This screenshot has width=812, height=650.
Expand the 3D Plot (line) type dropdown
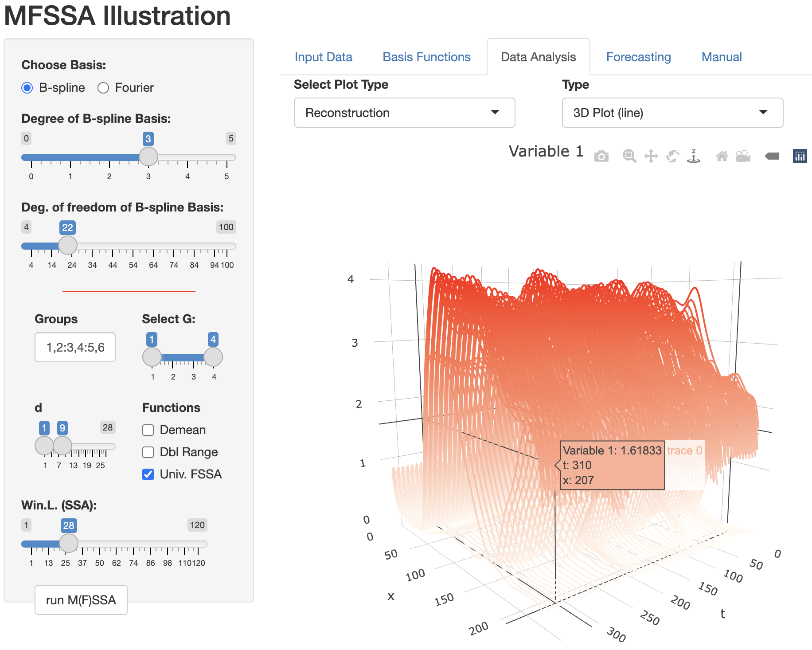672,113
